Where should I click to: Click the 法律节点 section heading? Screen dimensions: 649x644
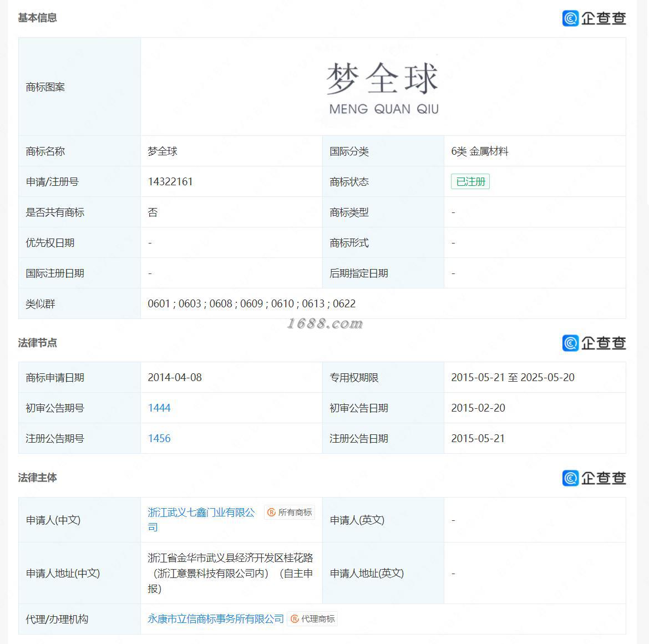(x=37, y=343)
